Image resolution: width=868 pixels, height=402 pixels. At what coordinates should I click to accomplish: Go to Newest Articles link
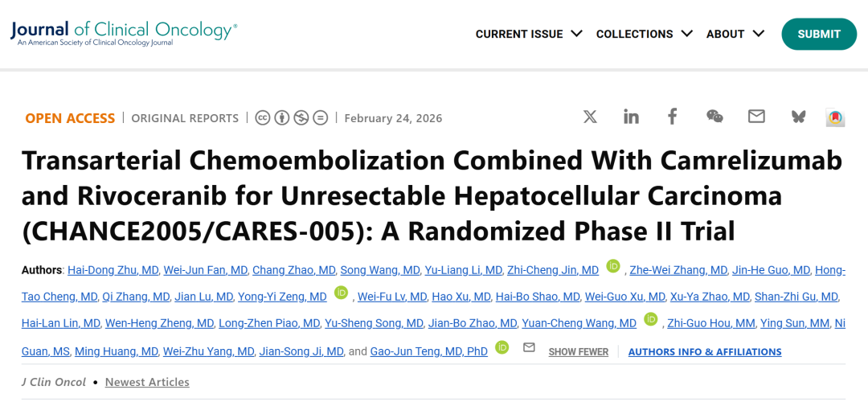147,382
